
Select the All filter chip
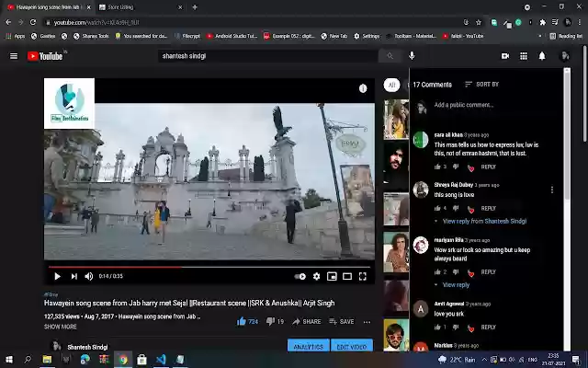click(392, 85)
